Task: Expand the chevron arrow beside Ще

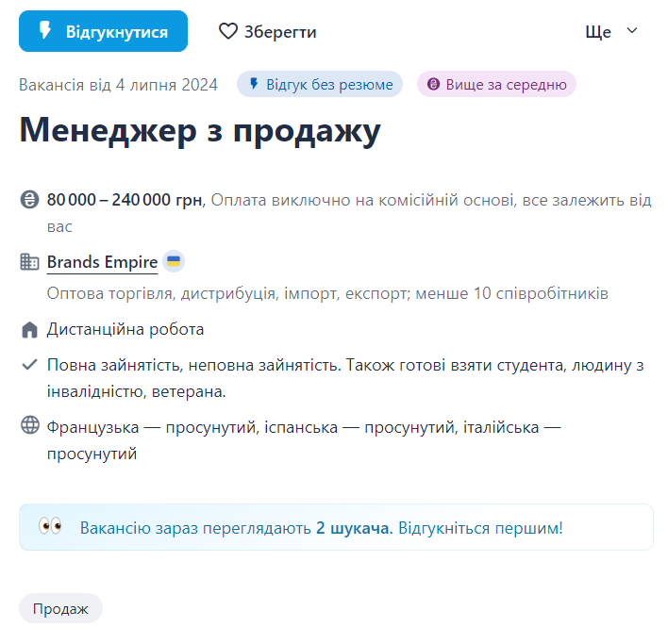Action: point(632,31)
